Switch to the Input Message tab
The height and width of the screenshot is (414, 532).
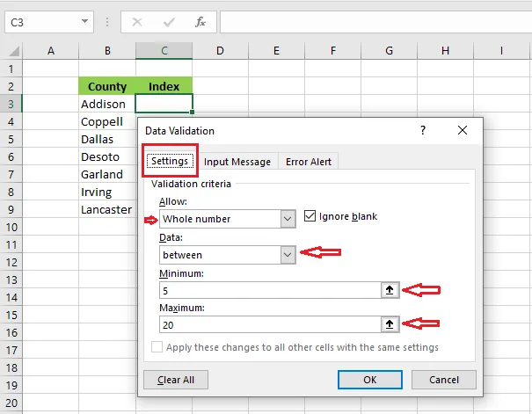(237, 162)
